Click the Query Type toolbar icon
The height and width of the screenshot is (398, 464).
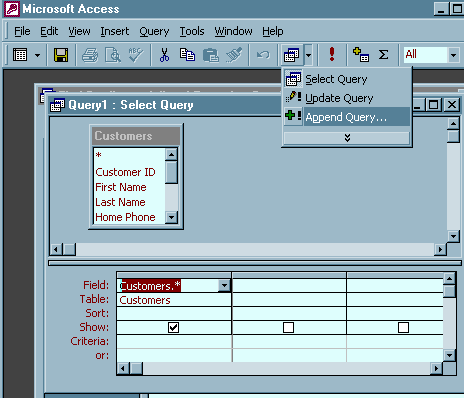[292, 55]
